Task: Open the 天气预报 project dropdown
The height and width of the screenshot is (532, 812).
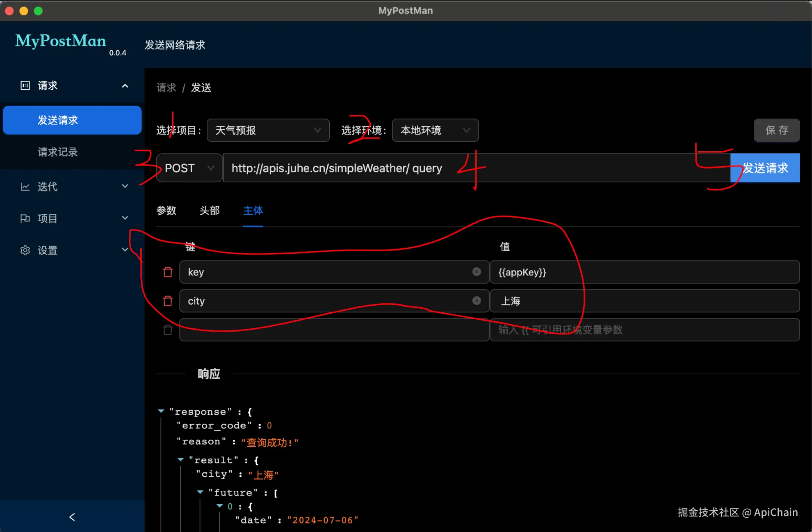Action: tap(268, 130)
